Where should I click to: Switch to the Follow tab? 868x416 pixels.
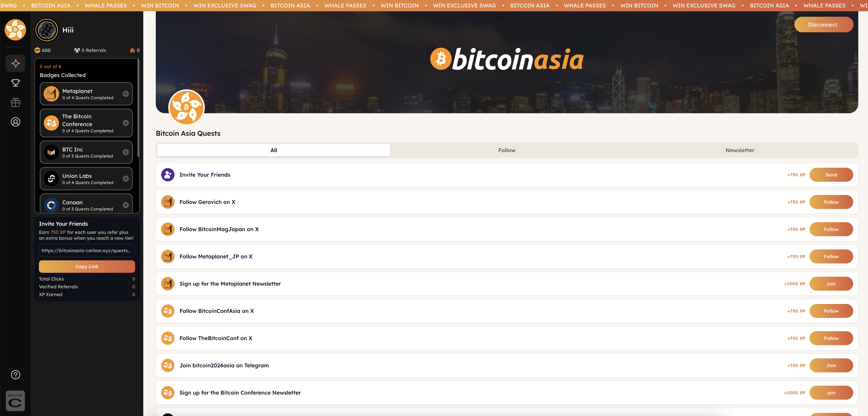pyautogui.click(x=506, y=150)
